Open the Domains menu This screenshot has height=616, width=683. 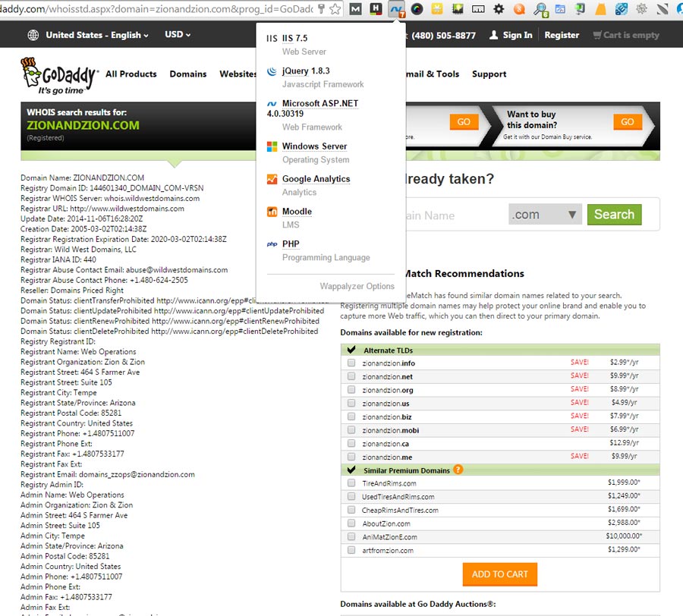click(188, 74)
